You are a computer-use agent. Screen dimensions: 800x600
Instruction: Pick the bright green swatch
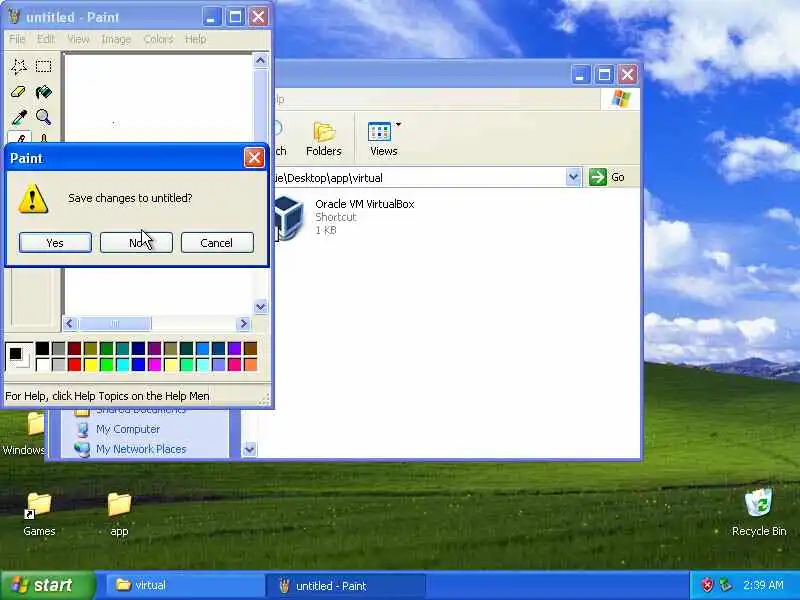point(107,364)
